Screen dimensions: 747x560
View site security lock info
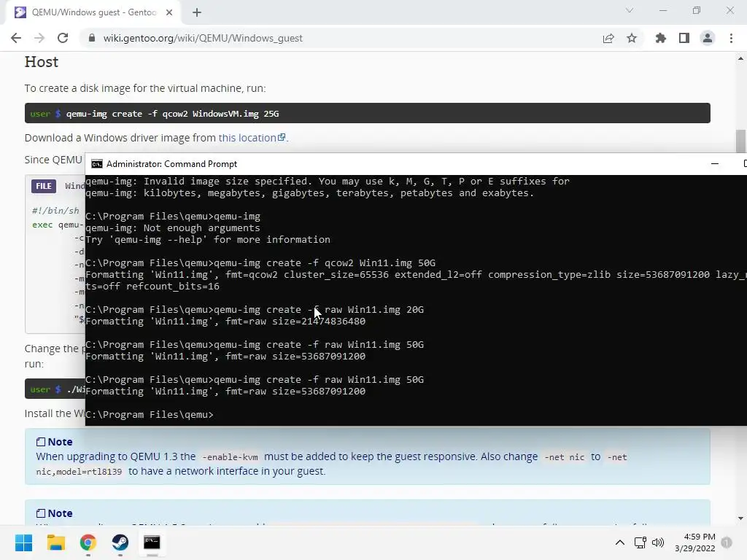point(92,38)
